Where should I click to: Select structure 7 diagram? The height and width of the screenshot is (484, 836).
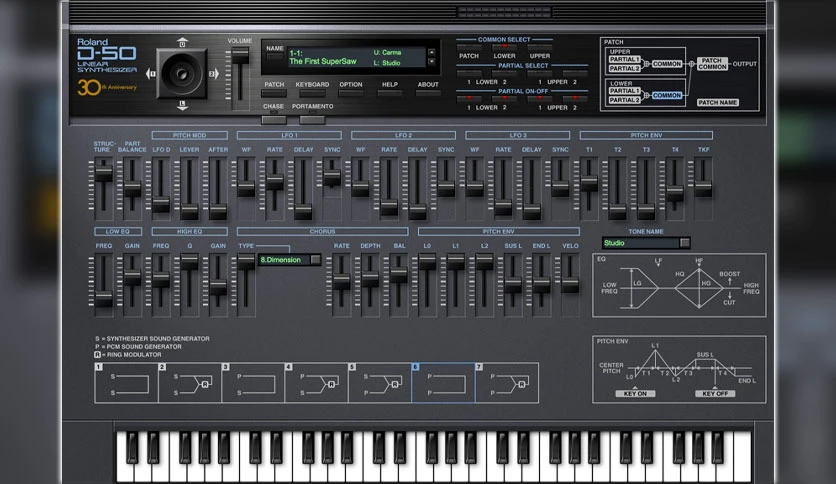(x=507, y=383)
